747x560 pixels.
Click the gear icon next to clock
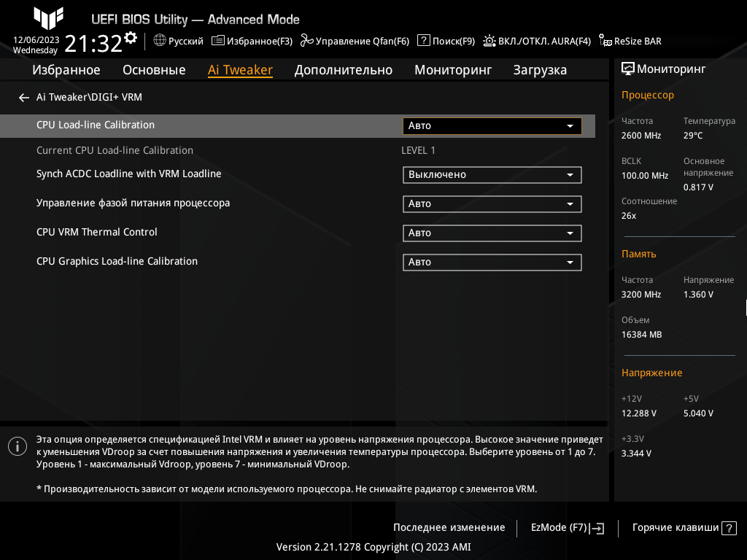(x=131, y=37)
